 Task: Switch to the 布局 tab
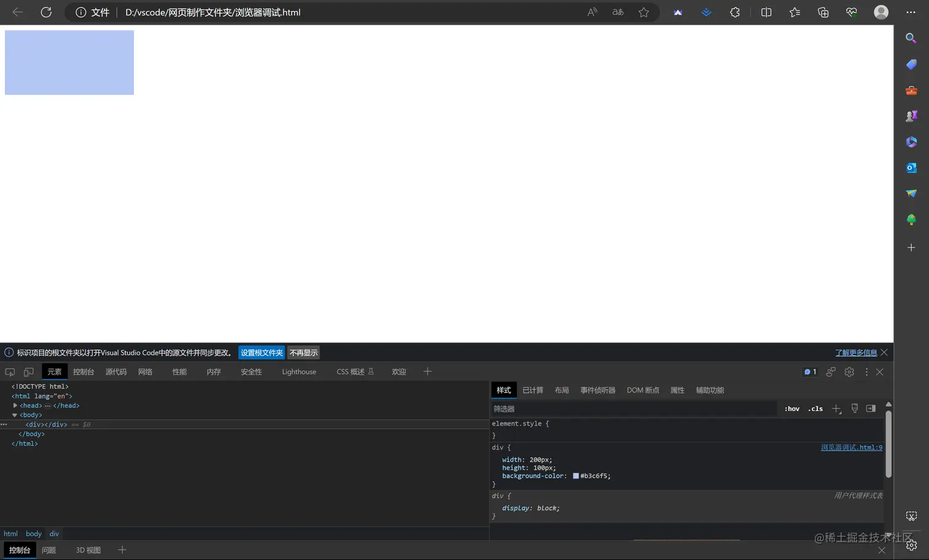tap(562, 391)
